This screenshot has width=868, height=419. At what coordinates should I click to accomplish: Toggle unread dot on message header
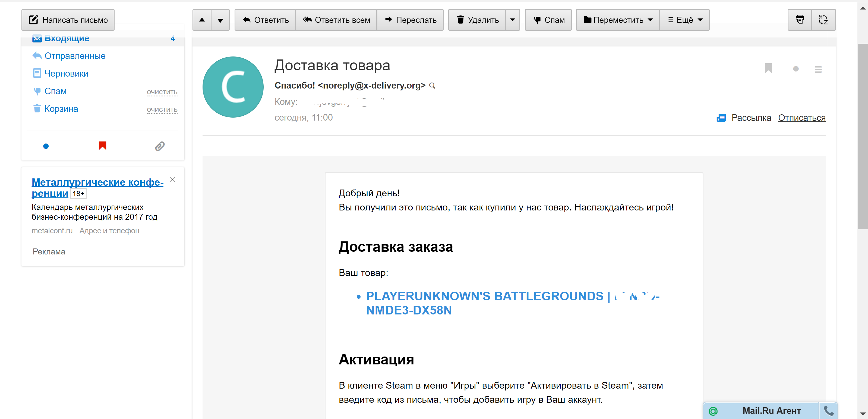tap(796, 69)
